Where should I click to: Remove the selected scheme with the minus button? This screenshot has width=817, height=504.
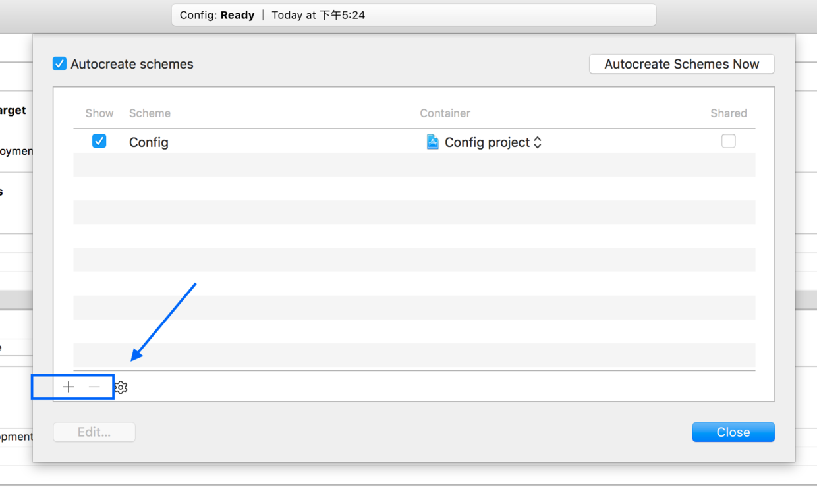94,387
